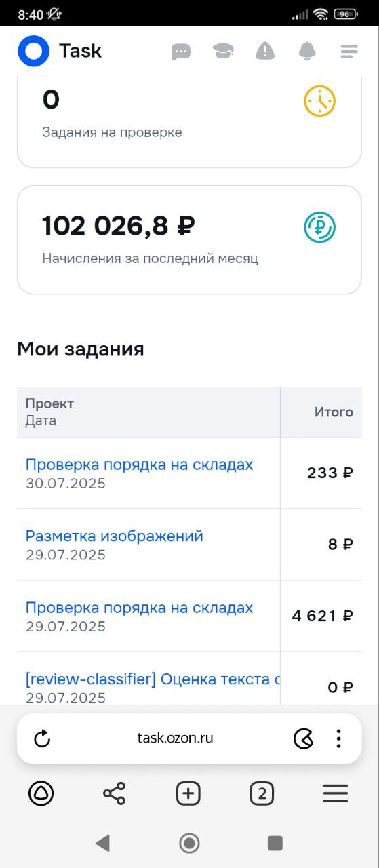The width and height of the screenshot is (379, 868).
Task: Open the notifications bell icon
Action: 307,51
